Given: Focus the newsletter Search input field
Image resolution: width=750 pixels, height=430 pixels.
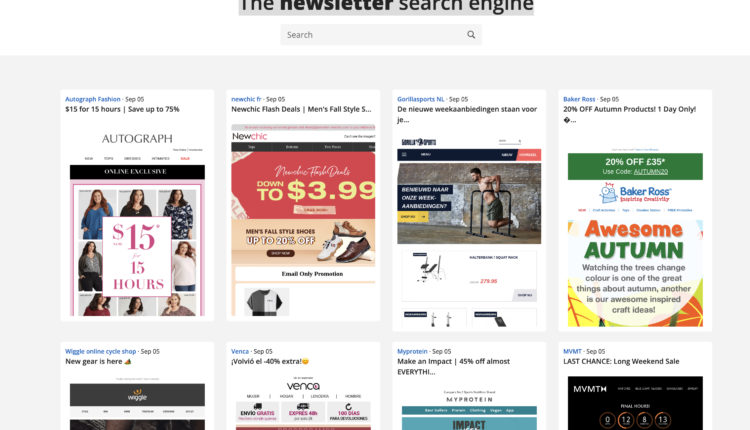Looking at the screenshot, I should [374, 34].
